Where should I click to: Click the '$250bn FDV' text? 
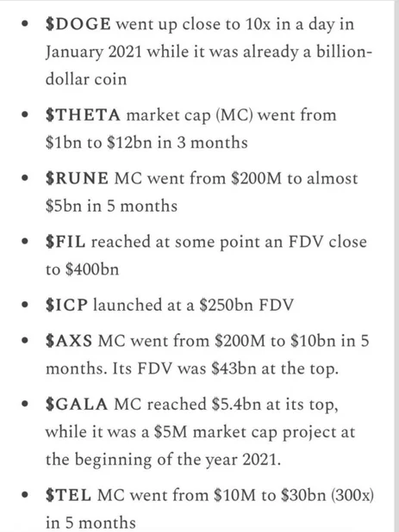coord(246,305)
